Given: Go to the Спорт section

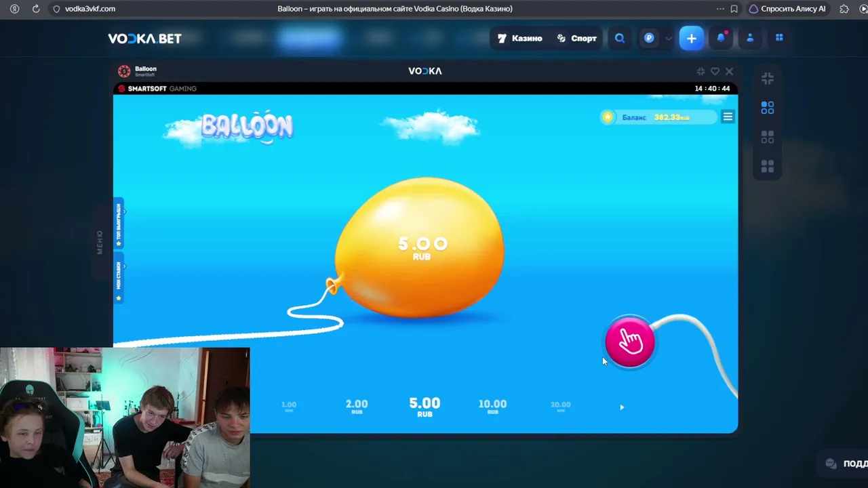Looking at the screenshot, I should tap(577, 39).
